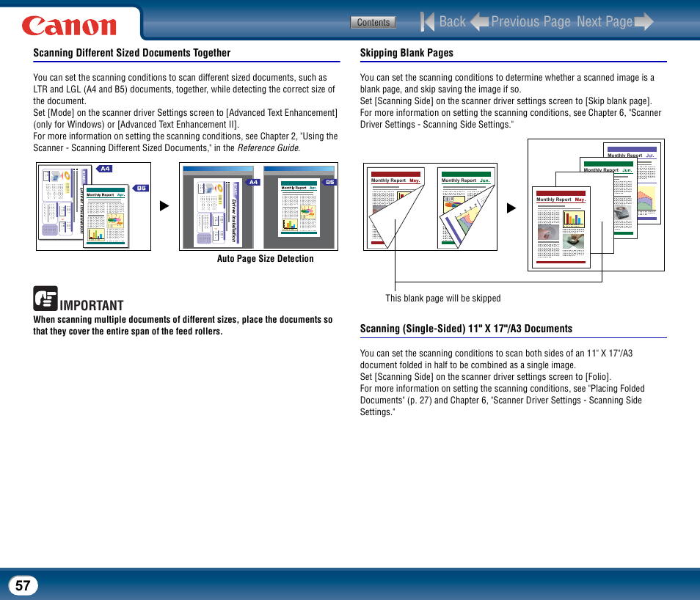Image resolution: width=700 pixels, height=600 pixels.
Task: Click the Contents button
Action: [x=373, y=22]
